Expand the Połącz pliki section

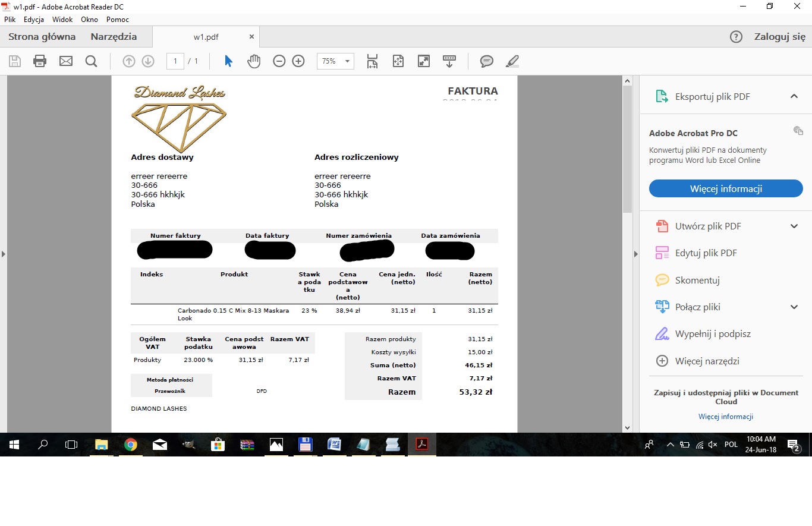794,307
